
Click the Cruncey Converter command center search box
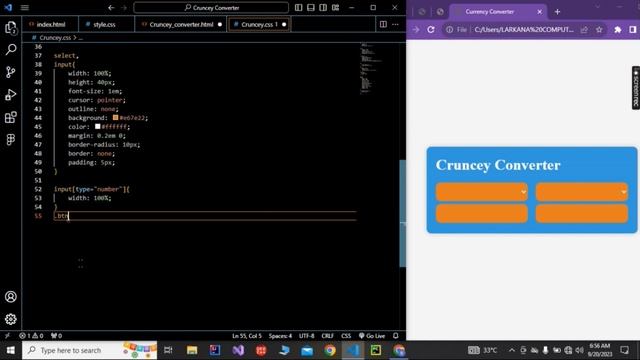pos(211,7)
